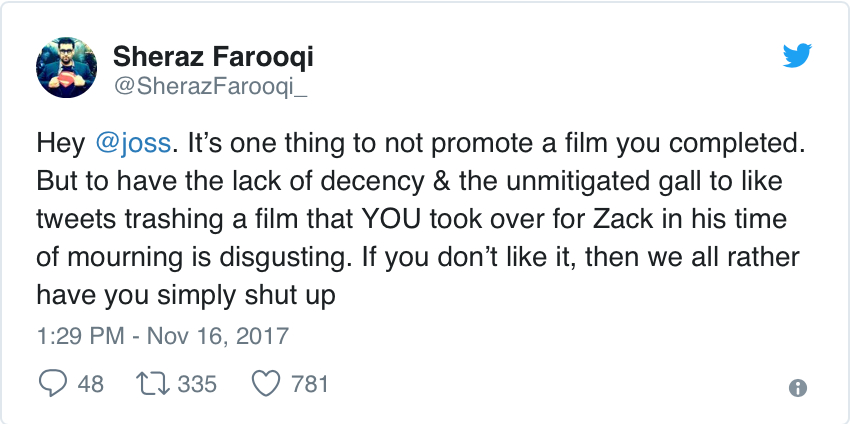Open the tweet info circle icon

coord(797,389)
